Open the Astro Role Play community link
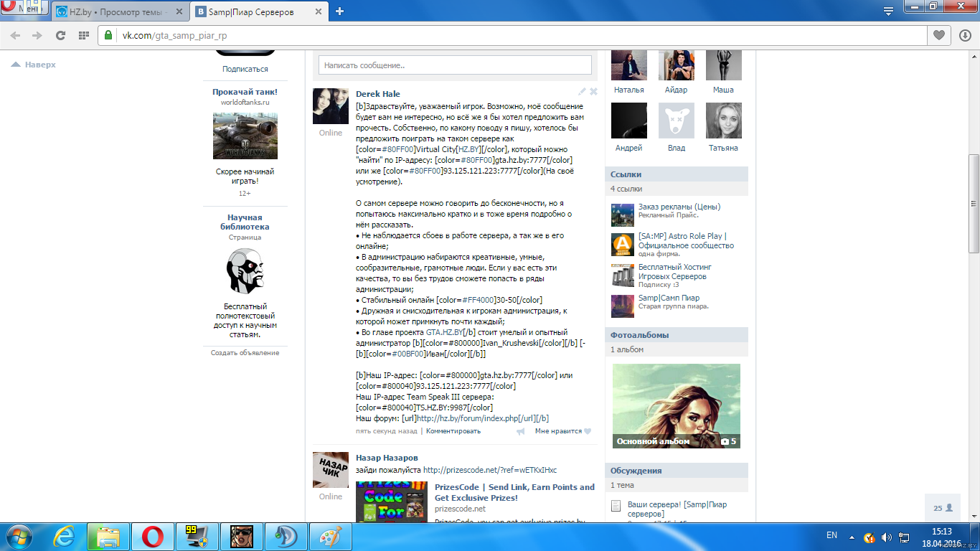980x551 pixels. 686,240
